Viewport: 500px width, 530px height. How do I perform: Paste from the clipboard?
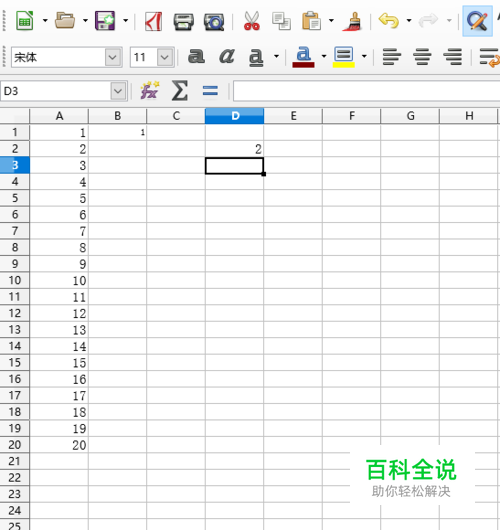pos(311,21)
